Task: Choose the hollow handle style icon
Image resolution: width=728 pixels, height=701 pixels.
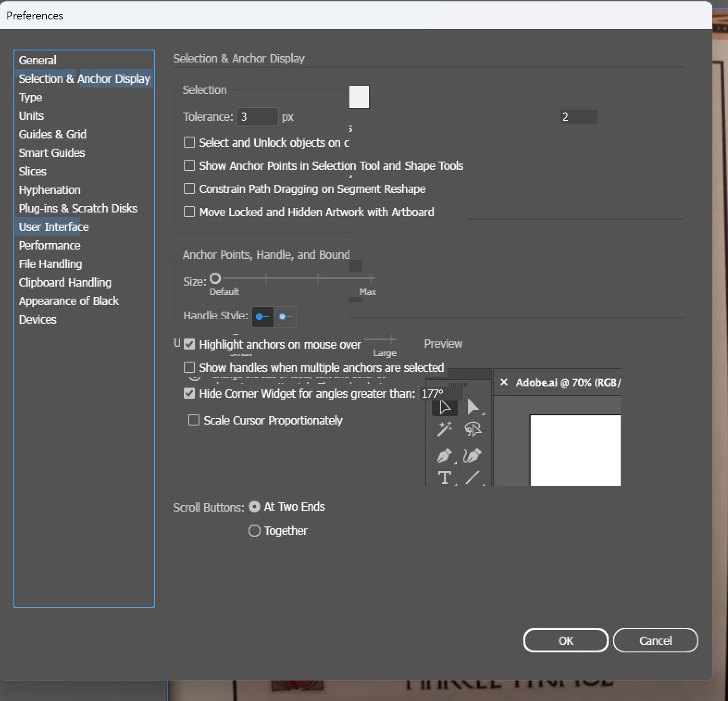Action: click(x=285, y=317)
